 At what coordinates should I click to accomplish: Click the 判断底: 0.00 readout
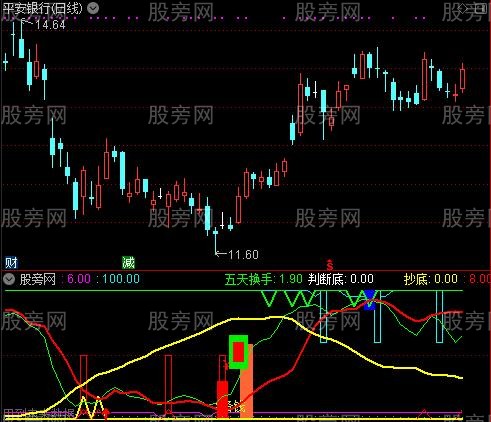click(340, 279)
